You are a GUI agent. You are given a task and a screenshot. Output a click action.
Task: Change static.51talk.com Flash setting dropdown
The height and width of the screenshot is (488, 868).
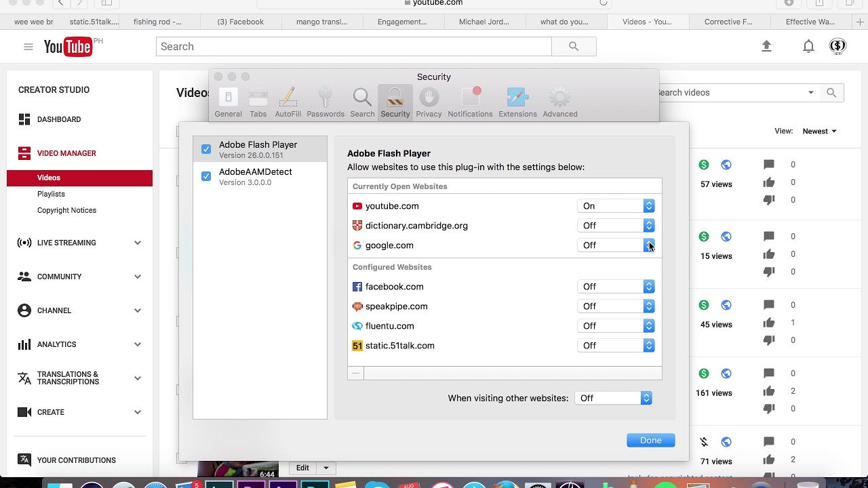(616, 346)
